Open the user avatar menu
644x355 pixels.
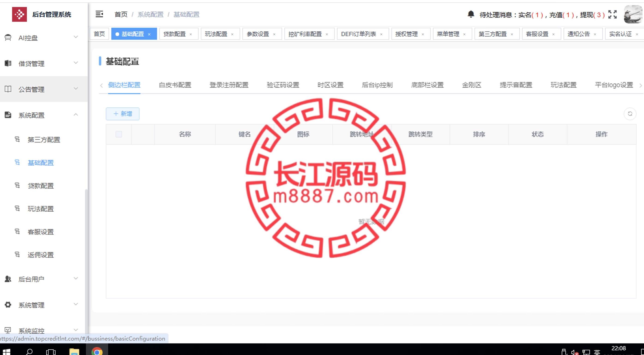(x=633, y=15)
